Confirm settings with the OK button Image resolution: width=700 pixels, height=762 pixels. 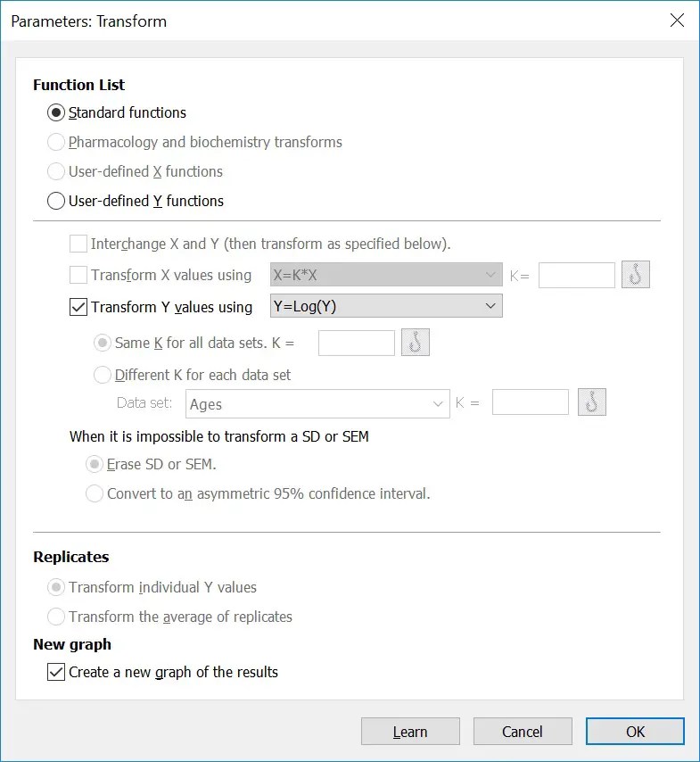click(x=634, y=731)
